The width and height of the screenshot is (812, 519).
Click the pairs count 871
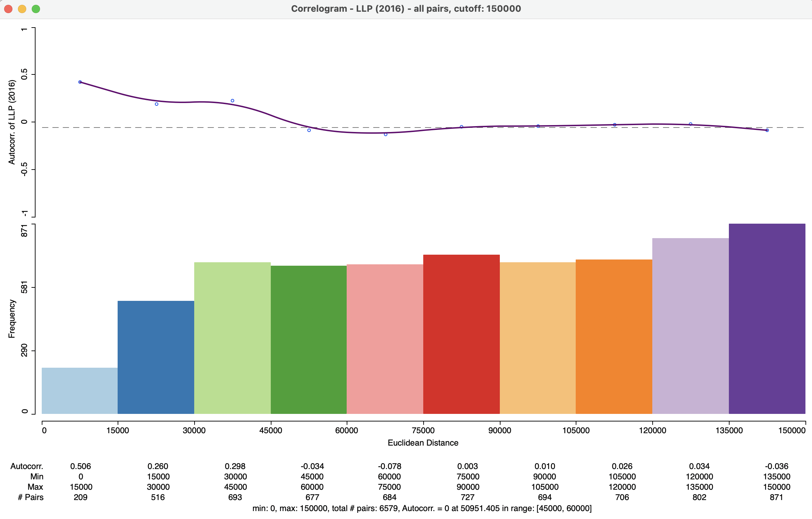(x=776, y=497)
